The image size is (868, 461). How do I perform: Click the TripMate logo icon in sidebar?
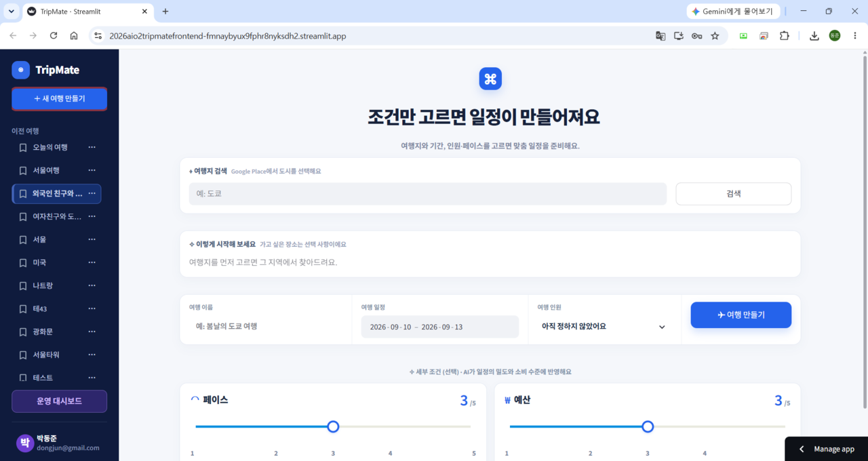coord(21,70)
